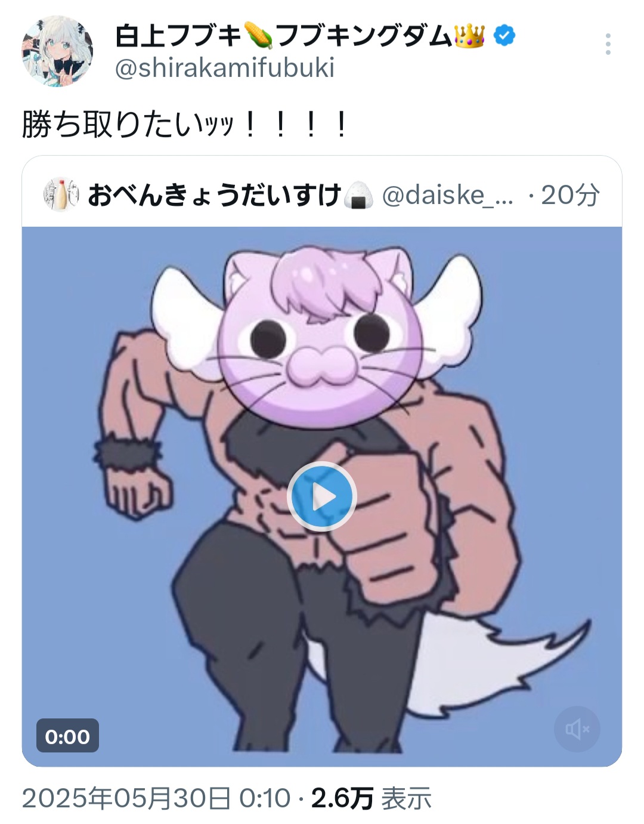The height and width of the screenshot is (824, 644).
Task: Open the 2025年05月30日 0:10 timestamp
Action: pyautogui.click(x=156, y=798)
